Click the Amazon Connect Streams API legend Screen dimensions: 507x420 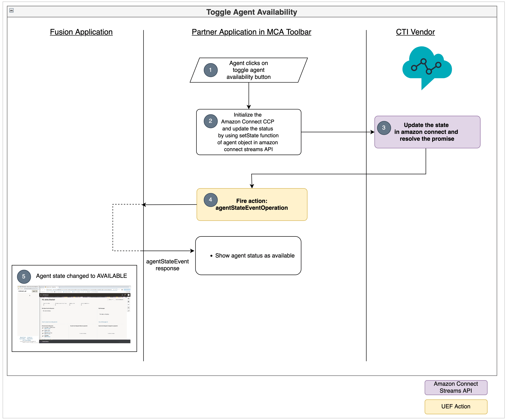click(x=456, y=387)
